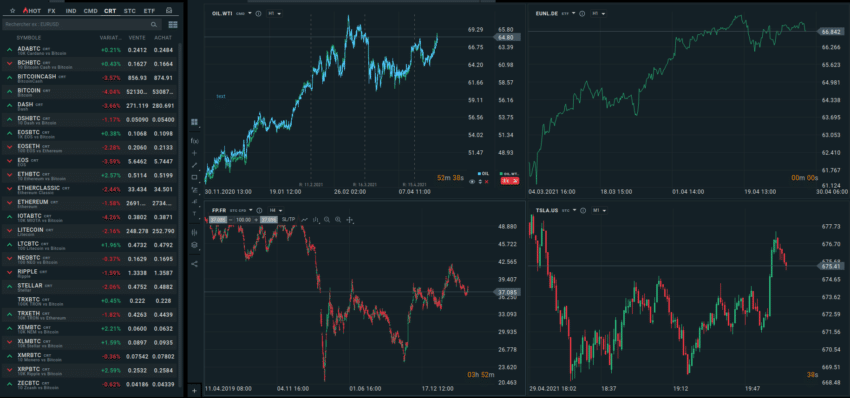Viewport: 850px width, 398px height.
Task: Toggle OIL comparison visibility eye icon
Action: click(472, 181)
